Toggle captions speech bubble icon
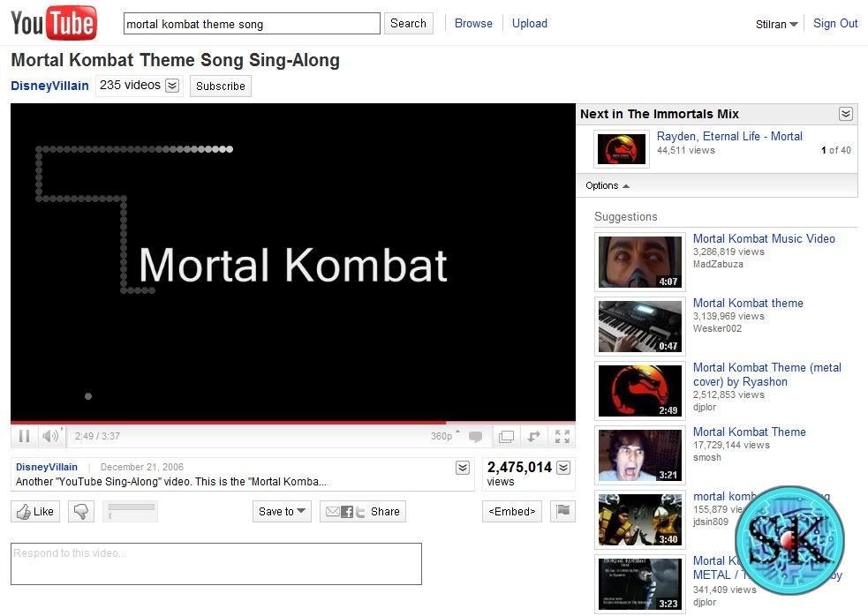Screen dimensions: 868x616 point(475,436)
